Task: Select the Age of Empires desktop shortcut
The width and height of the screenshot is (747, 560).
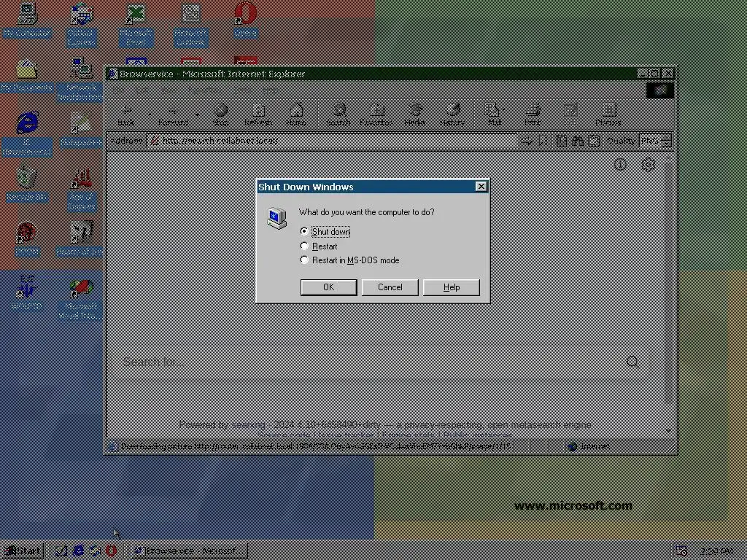Action: point(81,189)
